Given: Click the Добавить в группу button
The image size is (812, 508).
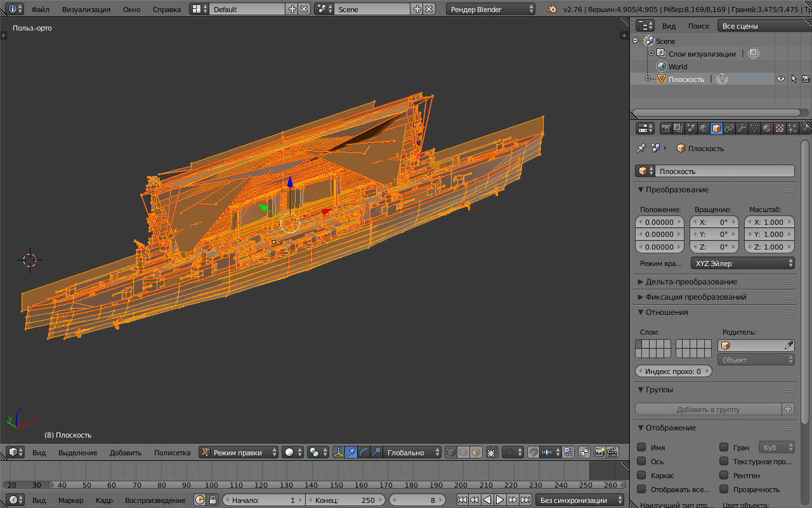Looking at the screenshot, I should [x=708, y=410].
